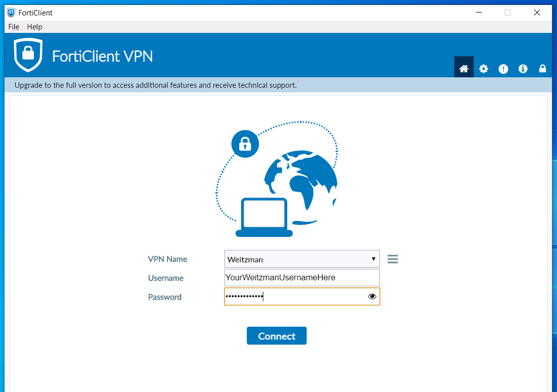This screenshot has width=557, height=392.
Task: Open the notifications exclamation icon
Action: tap(503, 69)
